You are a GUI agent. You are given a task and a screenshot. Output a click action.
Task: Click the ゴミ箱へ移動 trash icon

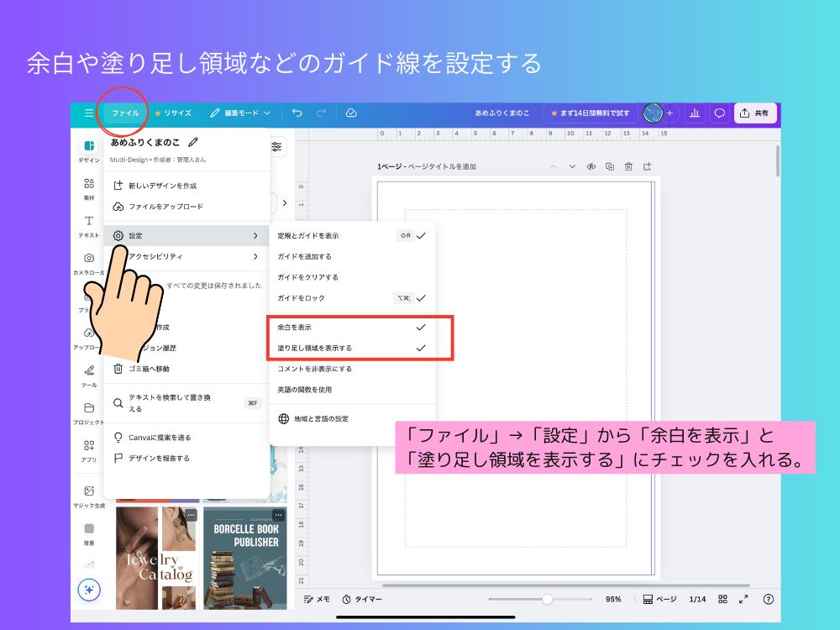click(119, 368)
